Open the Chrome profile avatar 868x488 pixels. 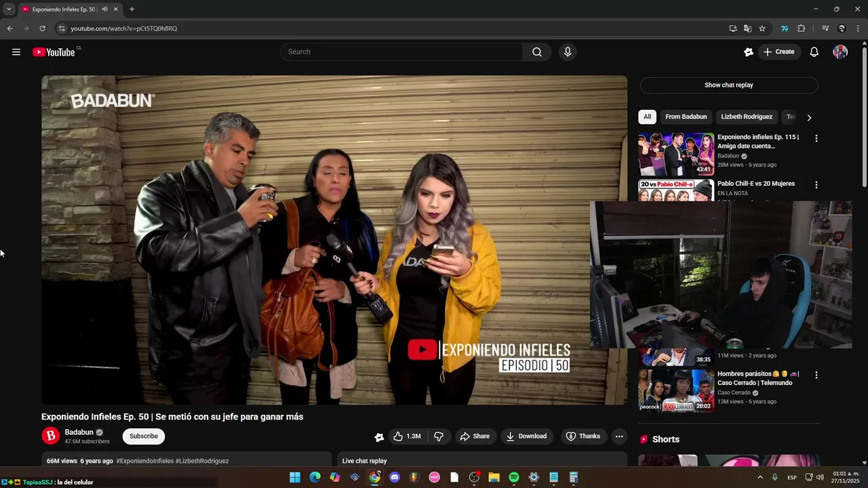842,28
